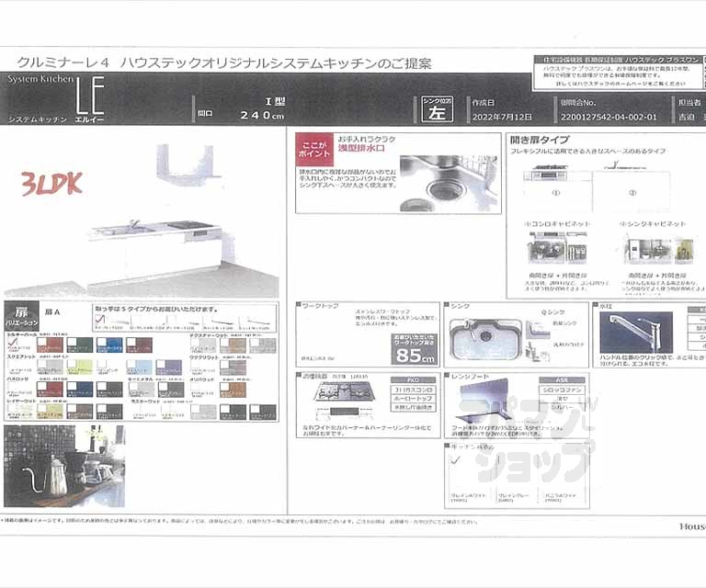
Task: Pick the blue door color swatch
Action: (109, 345)
